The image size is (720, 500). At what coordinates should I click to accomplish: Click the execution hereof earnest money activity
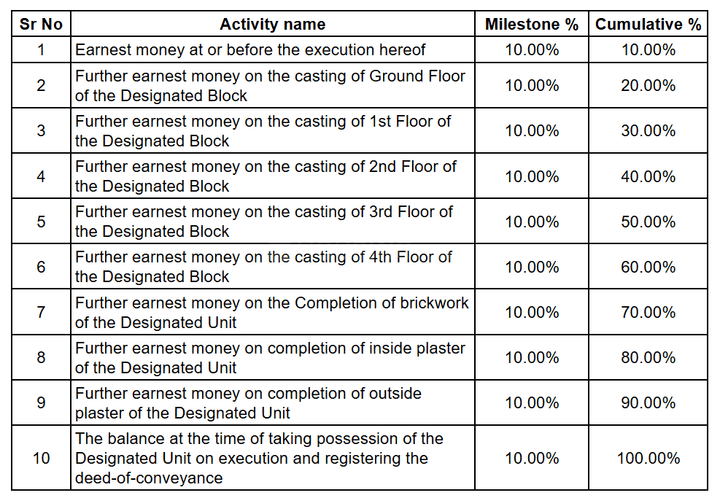250,49
